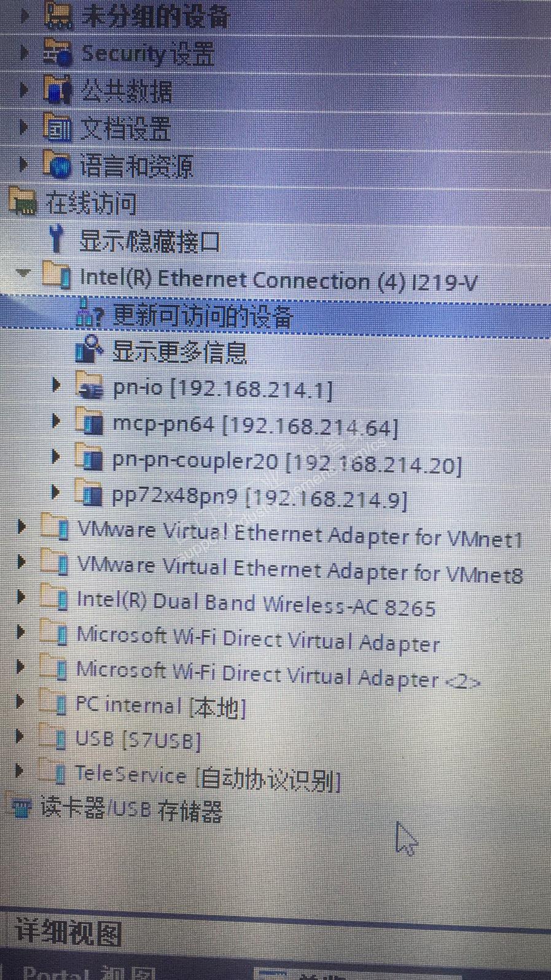551x980 pixels.
Task: Click the 语言和资源 globe folder icon
Action: 58,164
